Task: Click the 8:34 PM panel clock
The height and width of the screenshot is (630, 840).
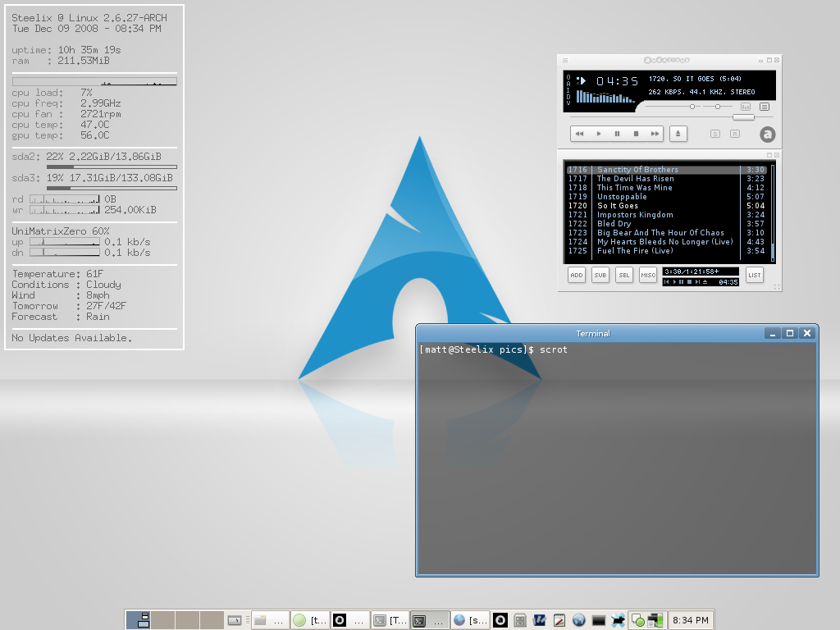Action: (x=691, y=620)
